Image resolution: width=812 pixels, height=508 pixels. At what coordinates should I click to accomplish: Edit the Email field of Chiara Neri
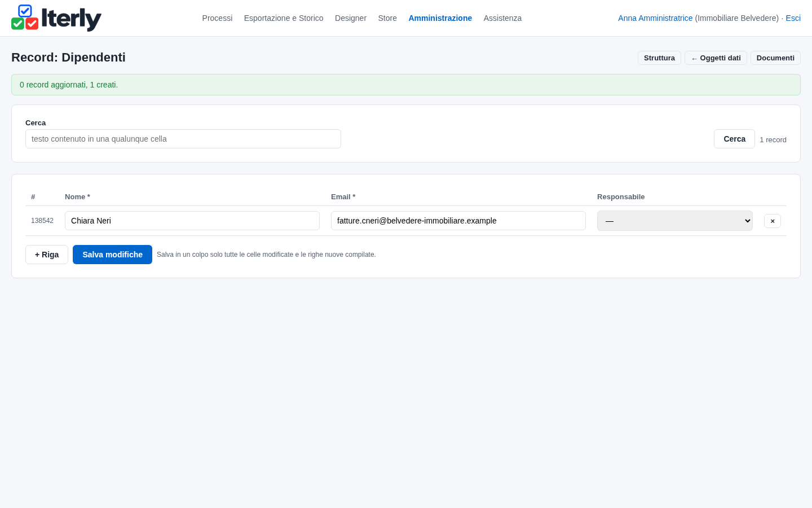(x=458, y=221)
